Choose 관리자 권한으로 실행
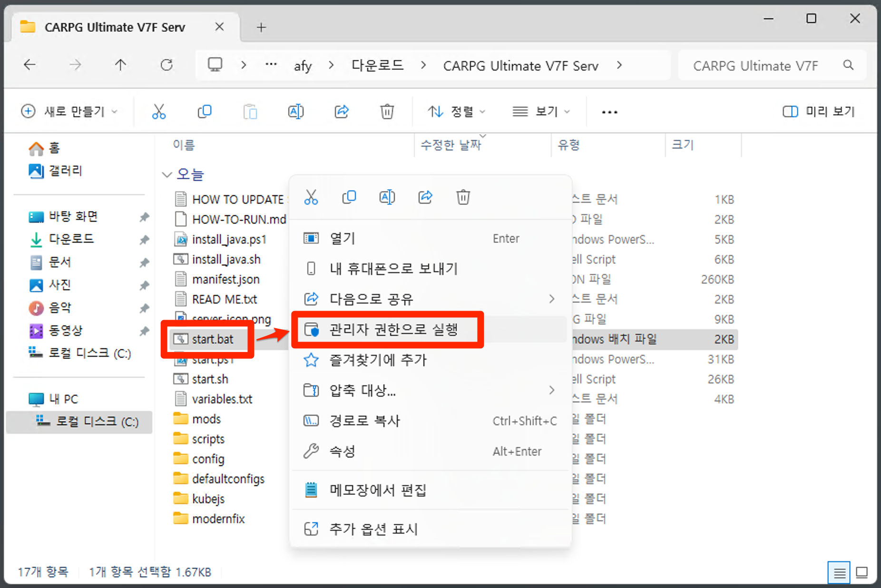The width and height of the screenshot is (881, 588). coord(430,329)
